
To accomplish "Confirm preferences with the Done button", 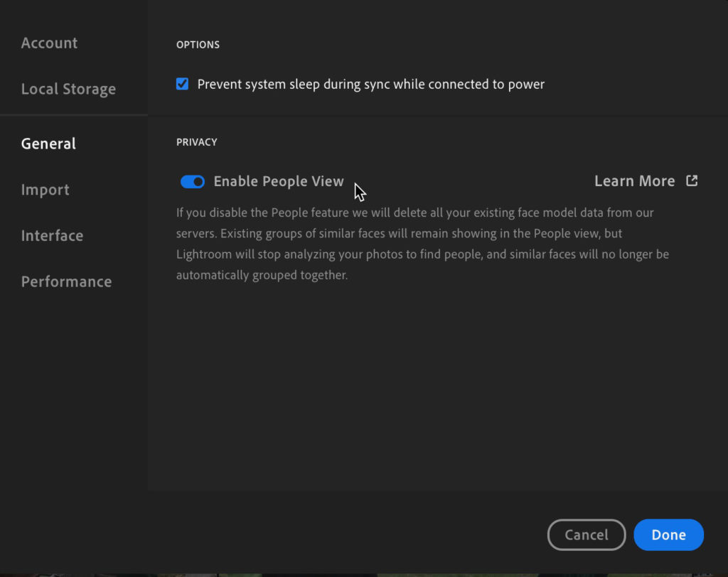I will click(x=668, y=534).
